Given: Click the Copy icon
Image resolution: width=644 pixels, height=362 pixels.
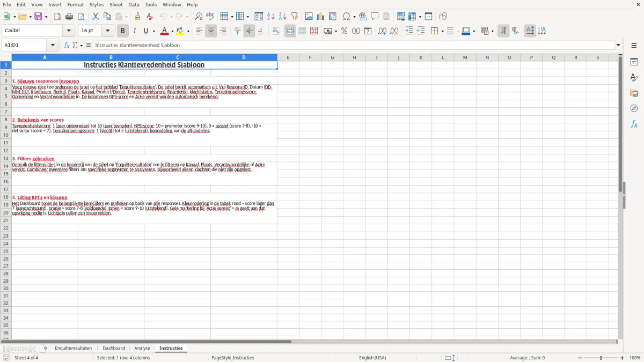Looking at the screenshot, I should click(107, 17).
